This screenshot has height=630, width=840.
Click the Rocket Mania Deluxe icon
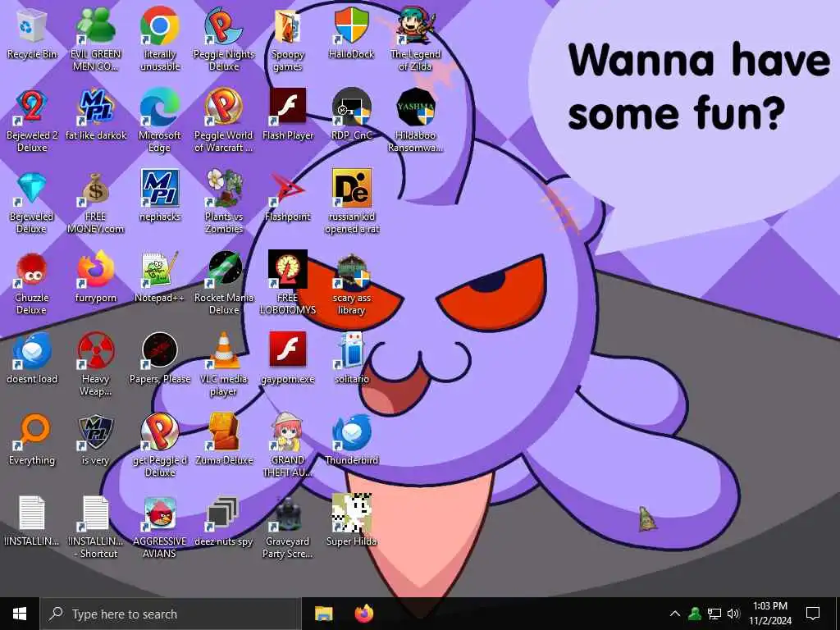pyautogui.click(x=224, y=269)
